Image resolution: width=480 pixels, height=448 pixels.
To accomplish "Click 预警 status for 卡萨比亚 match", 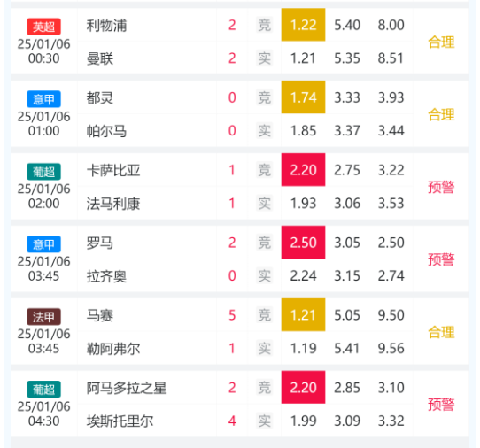I will point(441,187).
